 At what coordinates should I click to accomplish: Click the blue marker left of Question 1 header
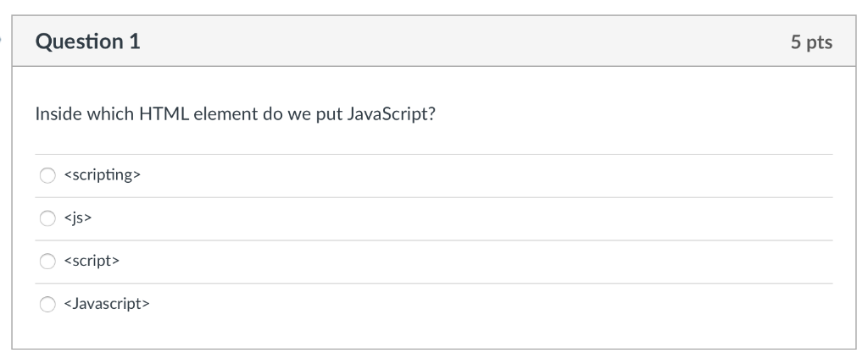(1, 39)
